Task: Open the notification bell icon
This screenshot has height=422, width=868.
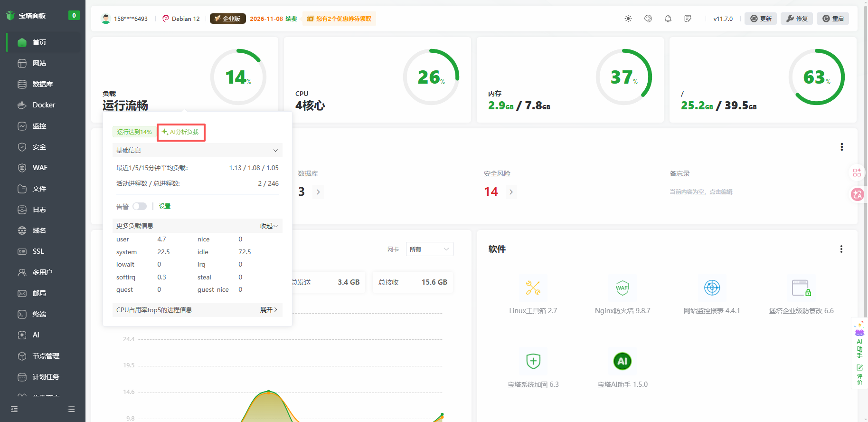Action: 668,19
